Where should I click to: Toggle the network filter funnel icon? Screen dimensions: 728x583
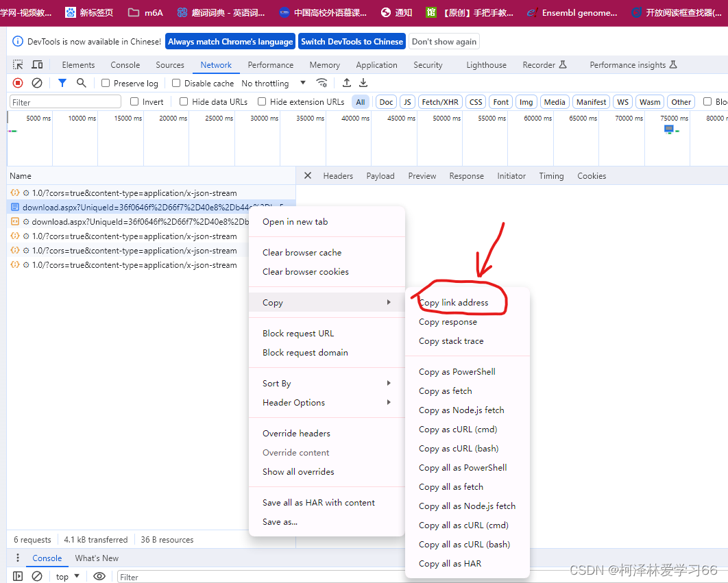tap(62, 83)
